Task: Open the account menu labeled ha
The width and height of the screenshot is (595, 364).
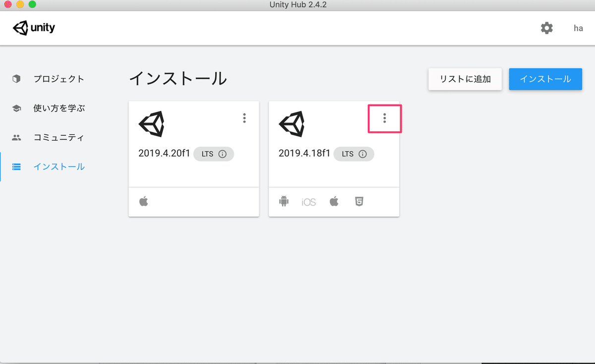Action: pos(578,28)
